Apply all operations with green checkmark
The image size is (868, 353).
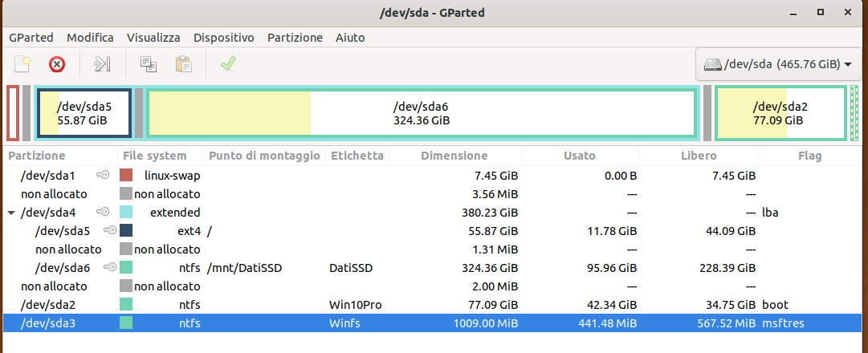tap(228, 64)
